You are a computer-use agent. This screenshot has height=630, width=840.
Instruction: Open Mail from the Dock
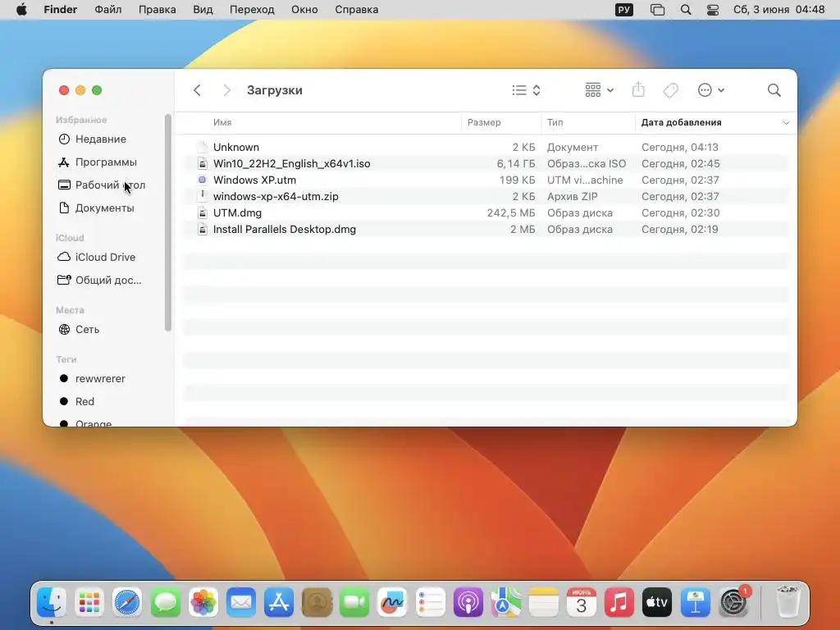(x=241, y=602)
